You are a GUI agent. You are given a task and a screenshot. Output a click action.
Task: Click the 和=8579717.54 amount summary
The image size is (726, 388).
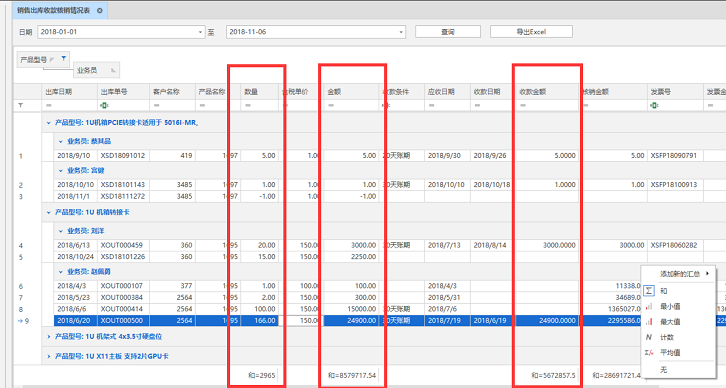352,375
